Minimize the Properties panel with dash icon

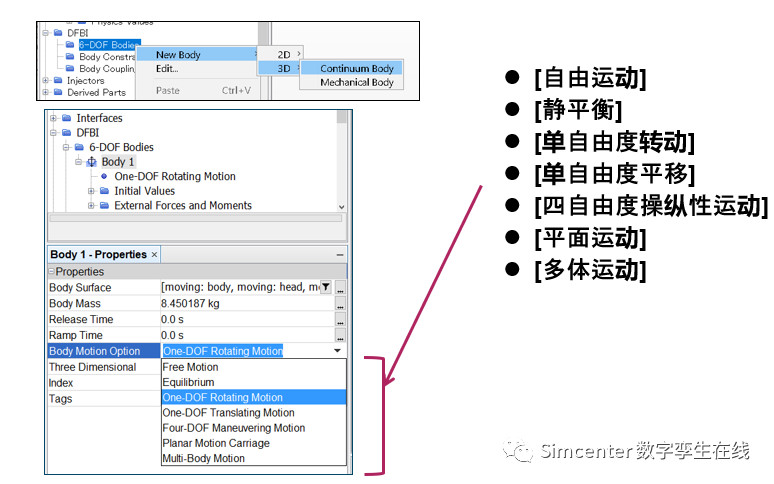tap(339, 255)
